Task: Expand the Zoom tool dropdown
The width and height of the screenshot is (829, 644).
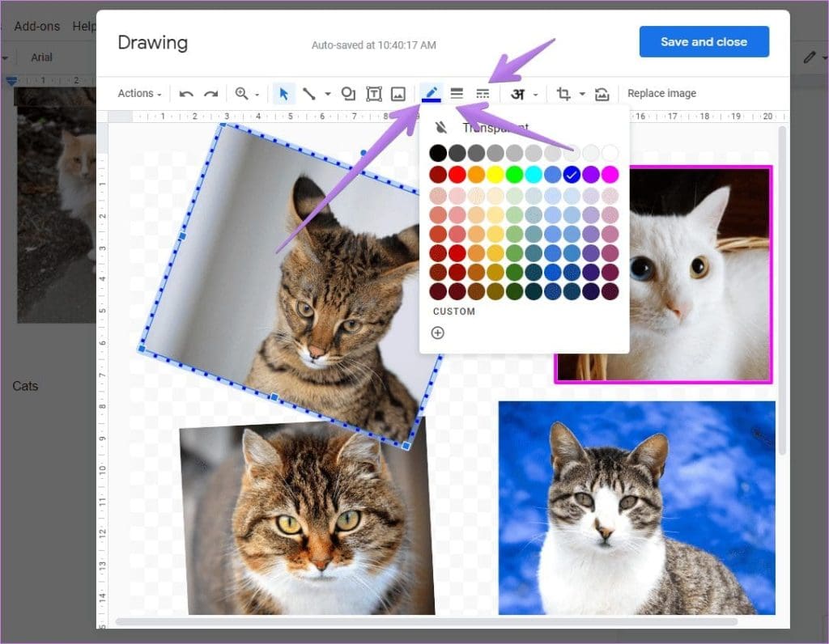Action: (255, 93)
